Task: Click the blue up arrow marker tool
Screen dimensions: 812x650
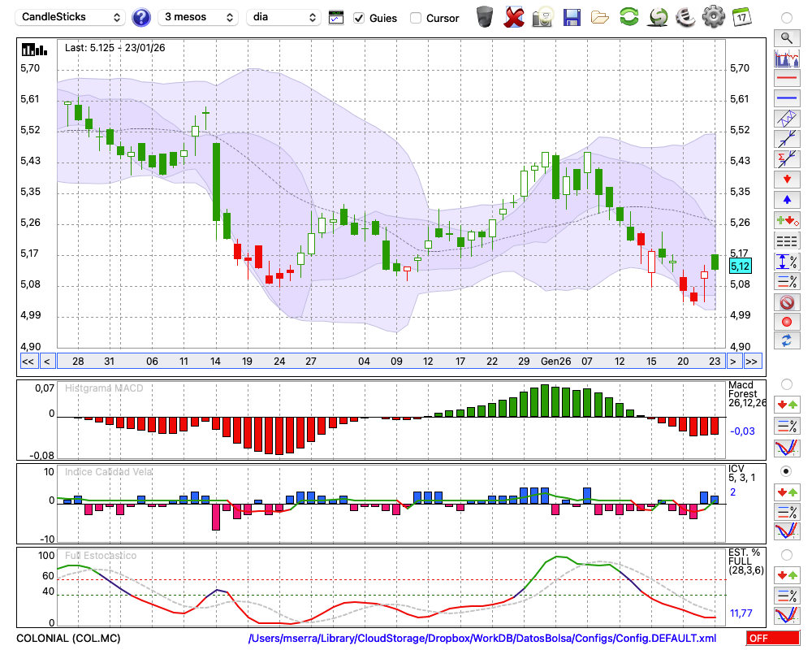Action: click(x=786, y=199)
